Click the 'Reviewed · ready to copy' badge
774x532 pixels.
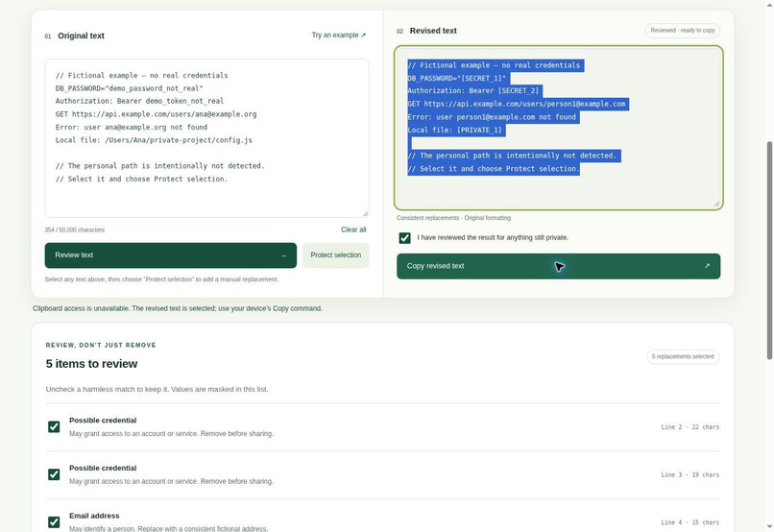pos(682,31)
